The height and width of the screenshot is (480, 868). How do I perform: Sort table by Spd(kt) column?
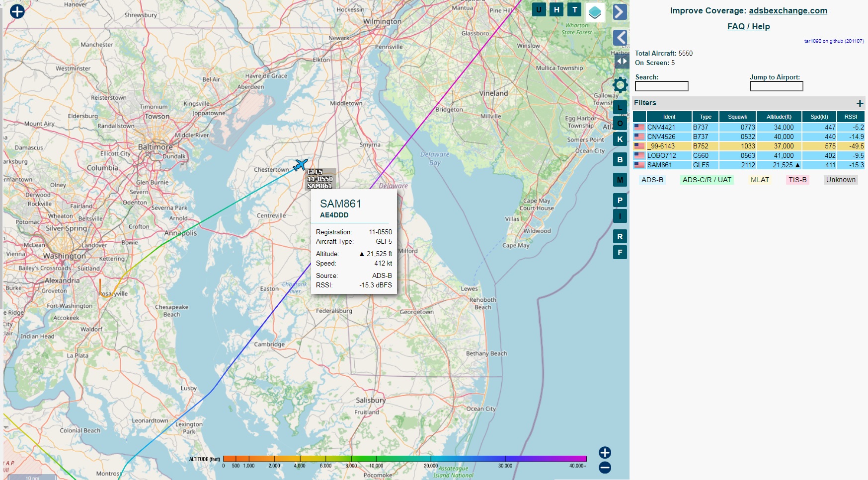point(819,117)
